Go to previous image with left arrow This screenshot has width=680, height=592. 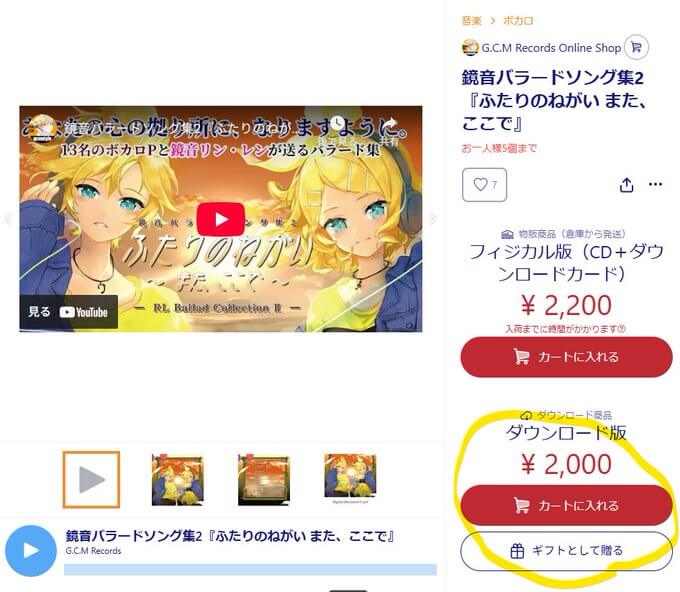pos(8,219)
